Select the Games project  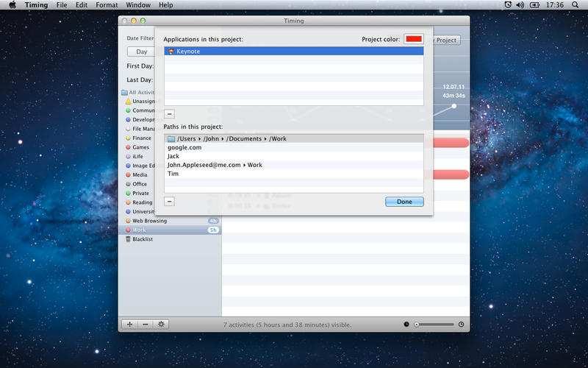[x=137, y=147]
